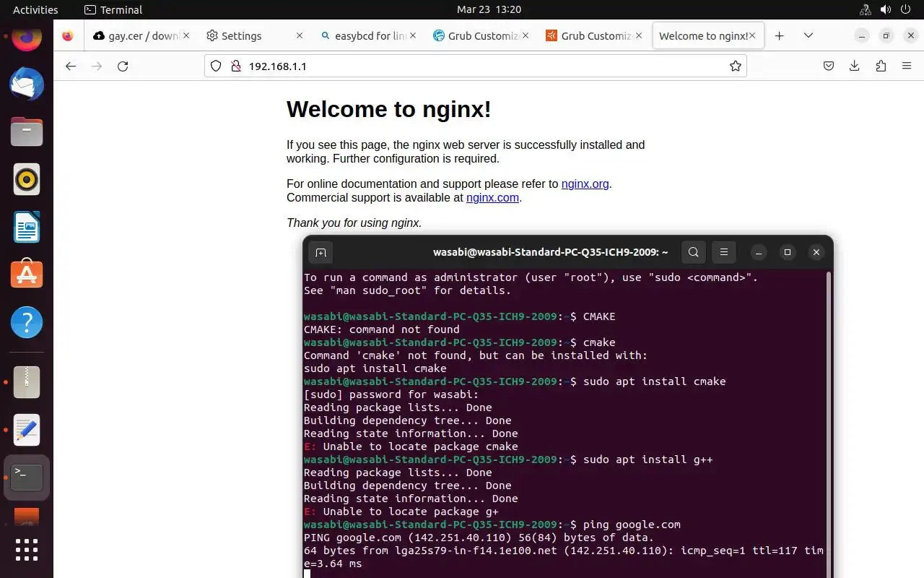Click the shield tracking protection icon
The width and height of the screenshot is (924, 578).
click(215, 66)
